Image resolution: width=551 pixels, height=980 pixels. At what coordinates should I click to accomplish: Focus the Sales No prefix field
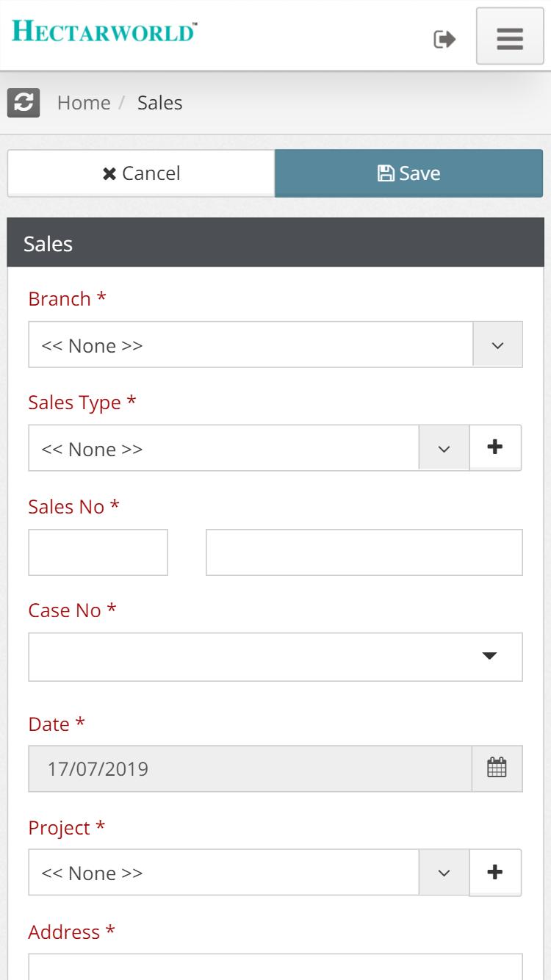98,552
